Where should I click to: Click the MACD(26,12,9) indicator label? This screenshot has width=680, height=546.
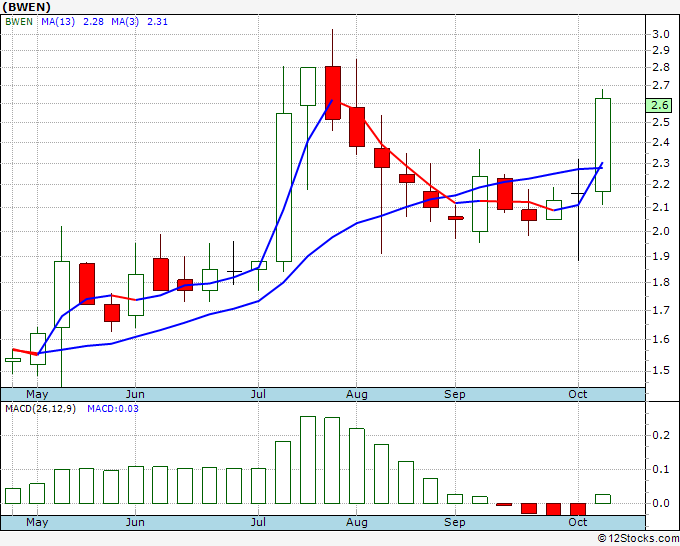pyautogui.click(x=41, y=409)
